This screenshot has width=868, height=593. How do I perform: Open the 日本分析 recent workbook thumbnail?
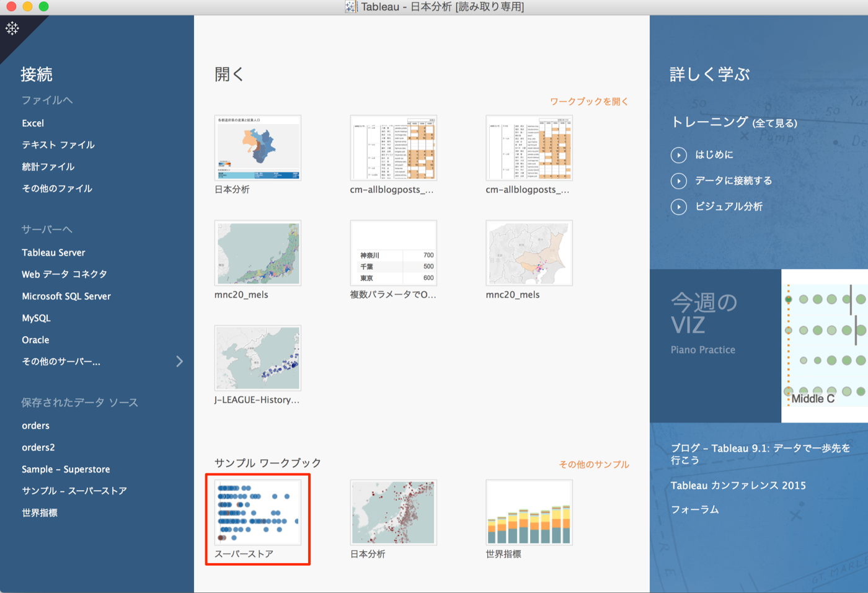click(258, 148)
